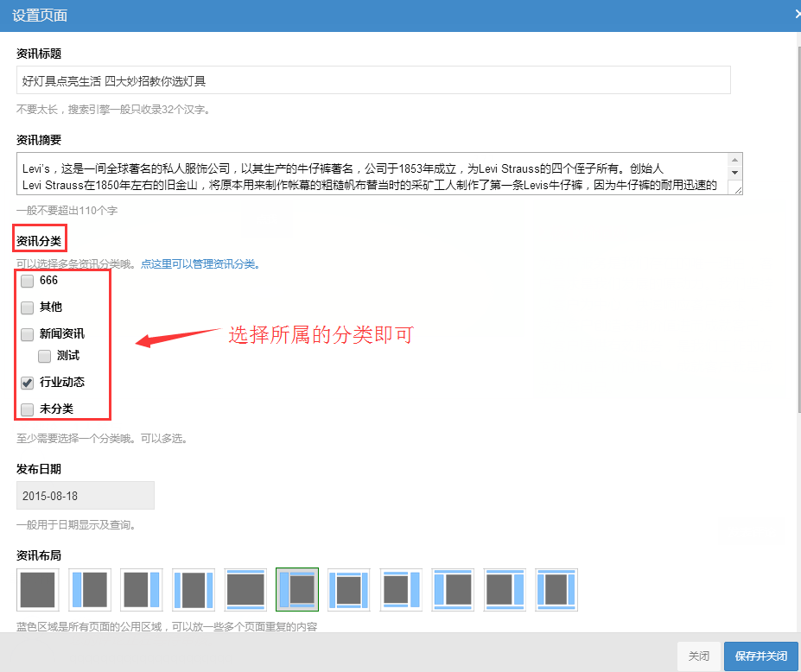Select layout with full-width header, footer and right sidebar
801x672 pixels.
(x=505, y=589)
